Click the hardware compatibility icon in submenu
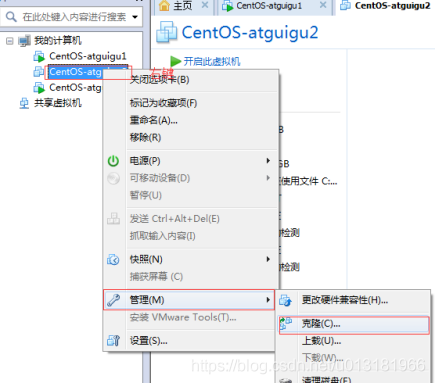Viewport: 435px width, 384px height. tap(285, 300)
